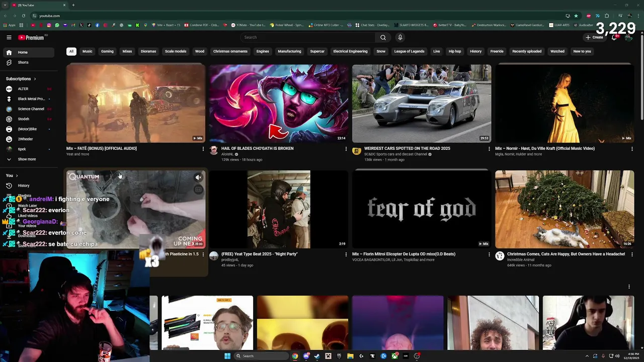Select the League of Legends chip
This screenshot has height=362, width=644.
(409, 51)
